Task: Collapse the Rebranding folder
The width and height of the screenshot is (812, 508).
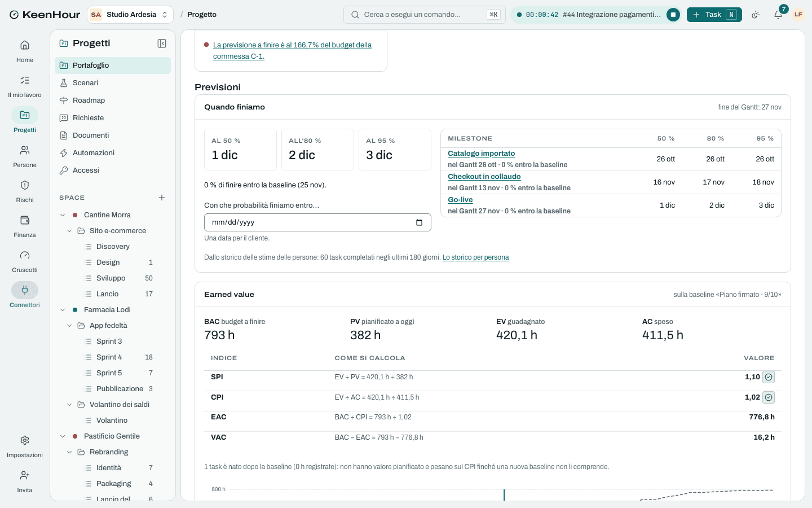Action: click(69, 452)
